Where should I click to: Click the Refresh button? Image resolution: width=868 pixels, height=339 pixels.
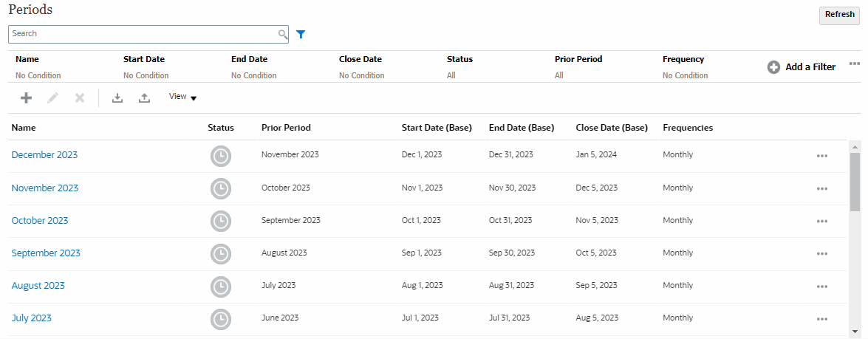pos(839,15)
